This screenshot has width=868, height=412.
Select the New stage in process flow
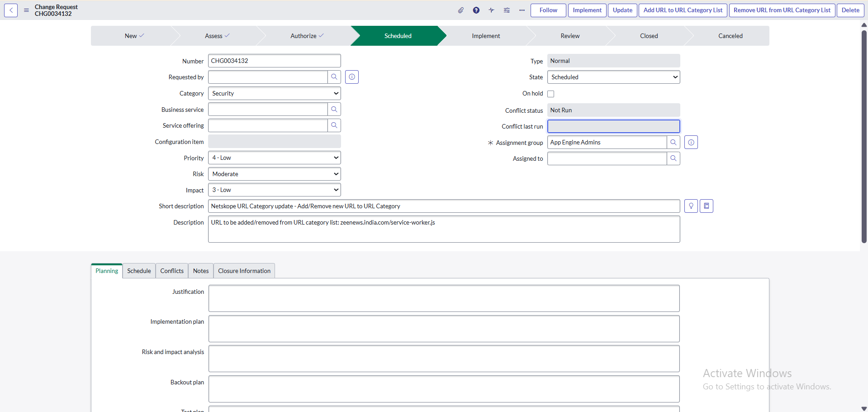point(134,36)
